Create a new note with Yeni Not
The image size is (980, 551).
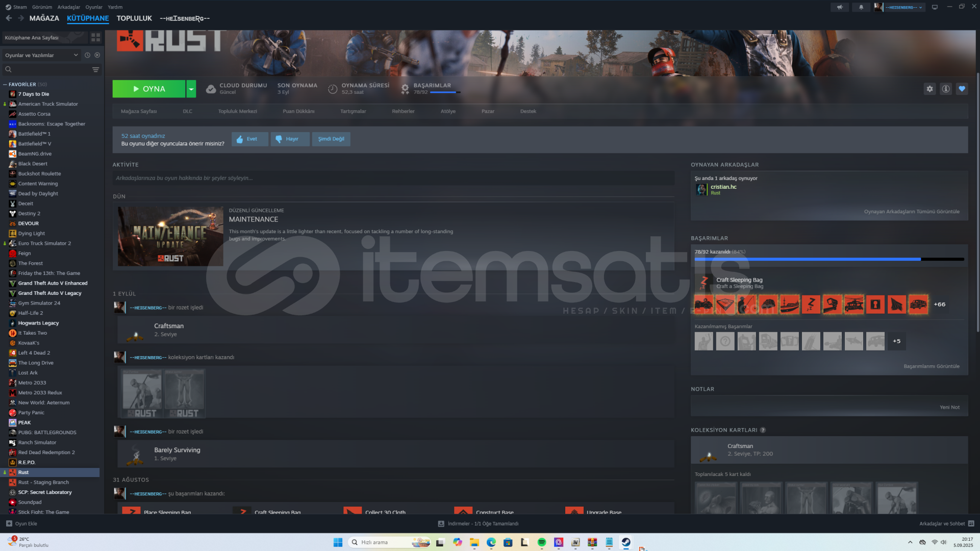click(949, 407)
